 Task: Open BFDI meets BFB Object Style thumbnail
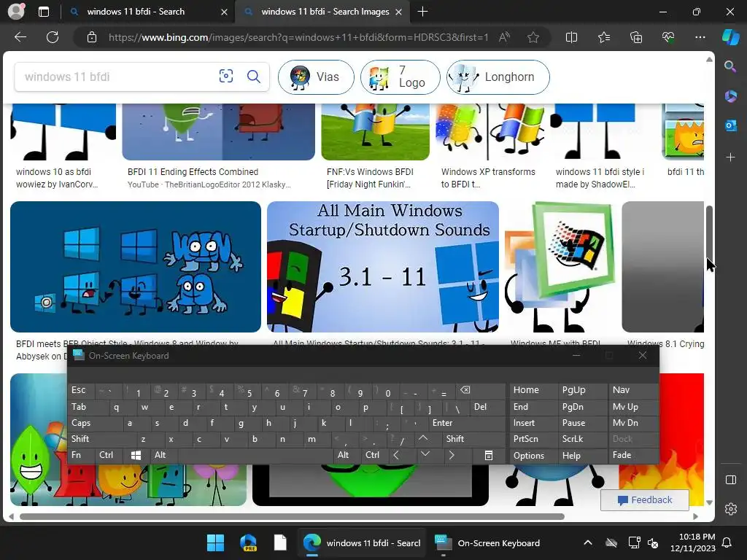(x=135, y=267)
